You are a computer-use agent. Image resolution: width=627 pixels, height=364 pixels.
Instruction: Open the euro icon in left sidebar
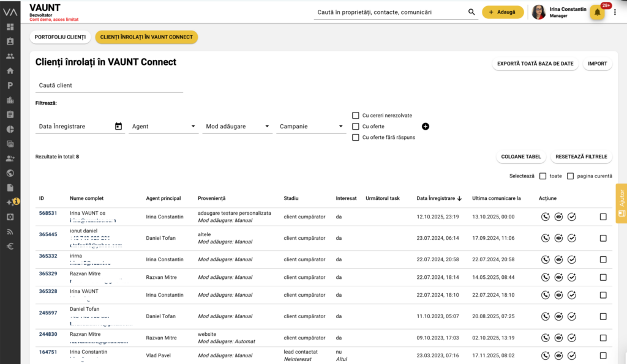click(10, 247)
